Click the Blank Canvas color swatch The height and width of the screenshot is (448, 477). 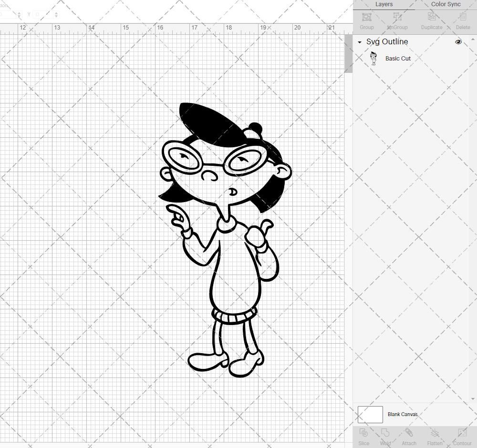(x=370, y=414)
